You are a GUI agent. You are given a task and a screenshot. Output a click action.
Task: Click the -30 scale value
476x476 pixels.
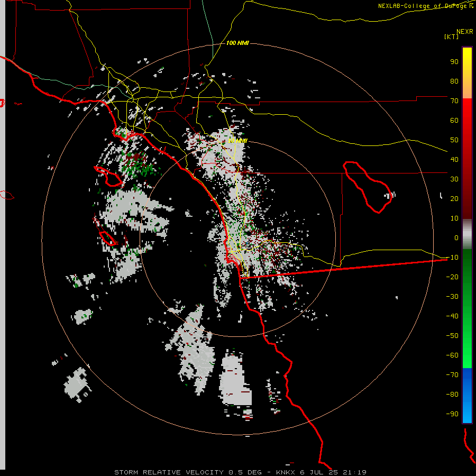point(452,297)
